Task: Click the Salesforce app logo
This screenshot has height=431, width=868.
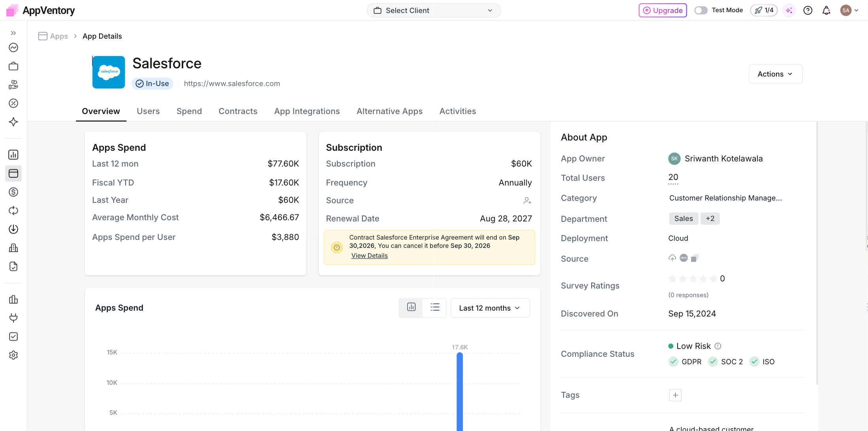Action: tap(109, 72)
